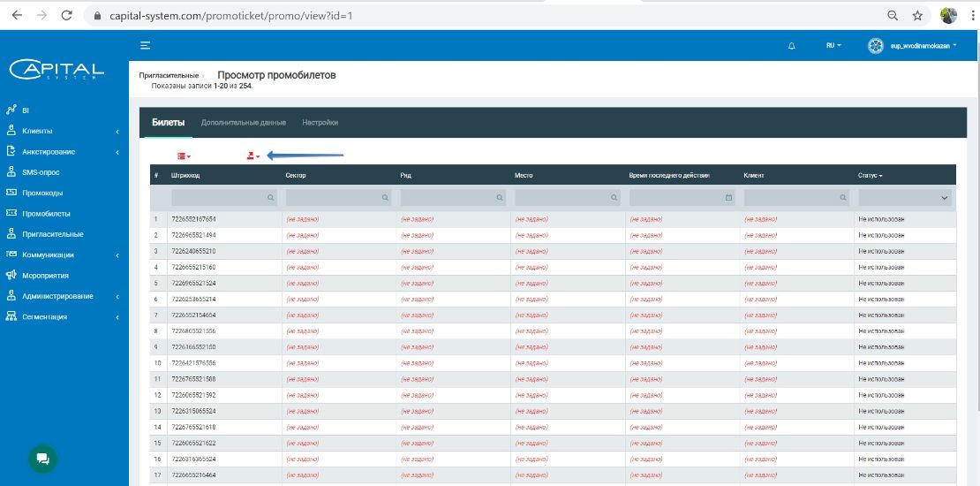Open the notifications bell icon
The height and width of the screenshot is (486, 980).
[791, 45]
